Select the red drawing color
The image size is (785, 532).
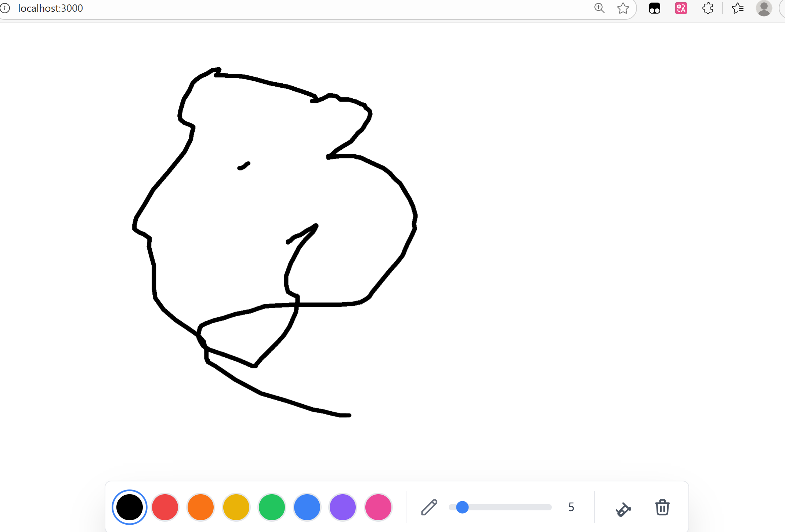tap(164, 507)
